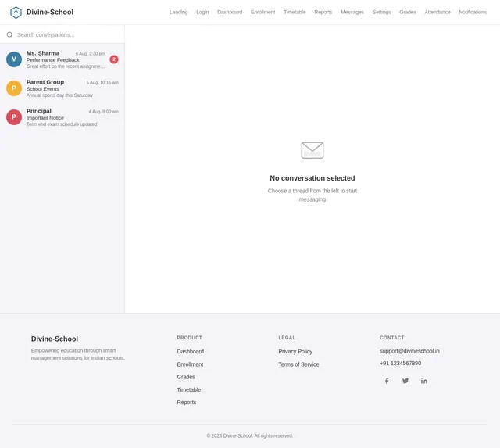
Task: Click Ms. Sharma's blue M avatar
Action: click(14, 59)
